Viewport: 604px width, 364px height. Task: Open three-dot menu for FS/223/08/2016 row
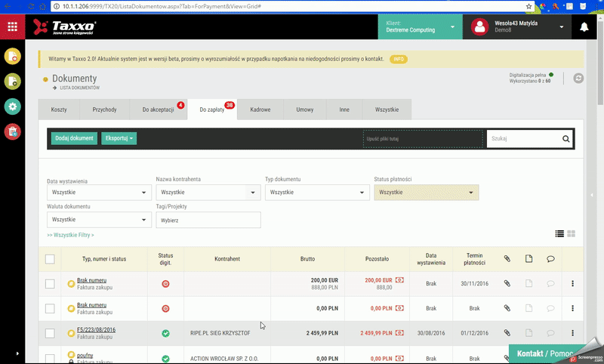(572, 333)
